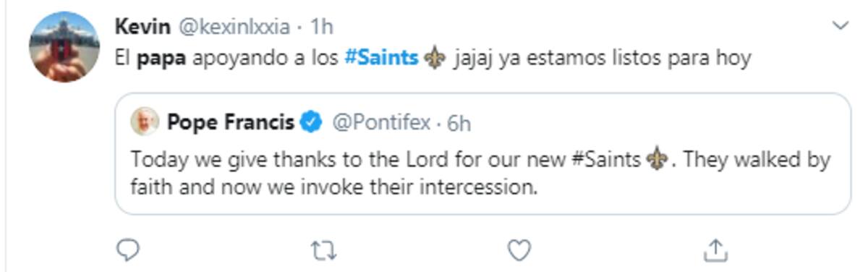Open the quoted tweet about new #Saints

(483, 153)
